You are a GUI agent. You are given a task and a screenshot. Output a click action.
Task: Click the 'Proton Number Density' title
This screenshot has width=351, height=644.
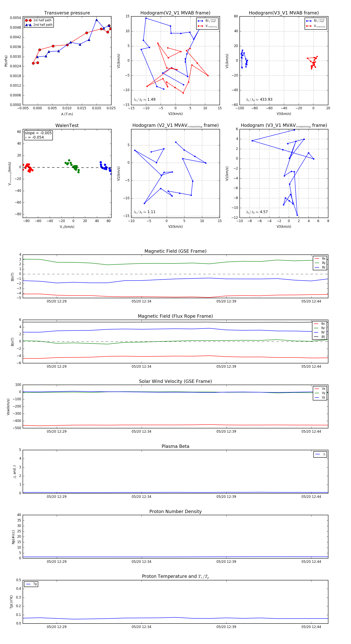click(x=175, y=511)
